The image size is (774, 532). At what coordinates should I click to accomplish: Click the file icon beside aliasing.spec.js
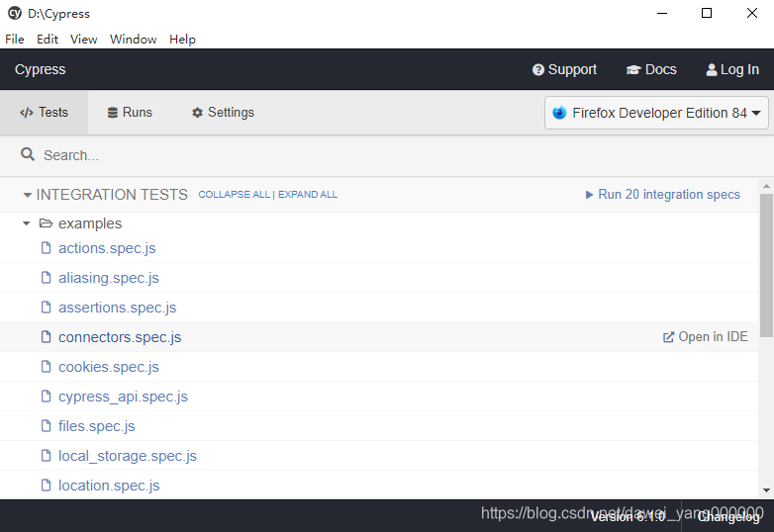46,278
